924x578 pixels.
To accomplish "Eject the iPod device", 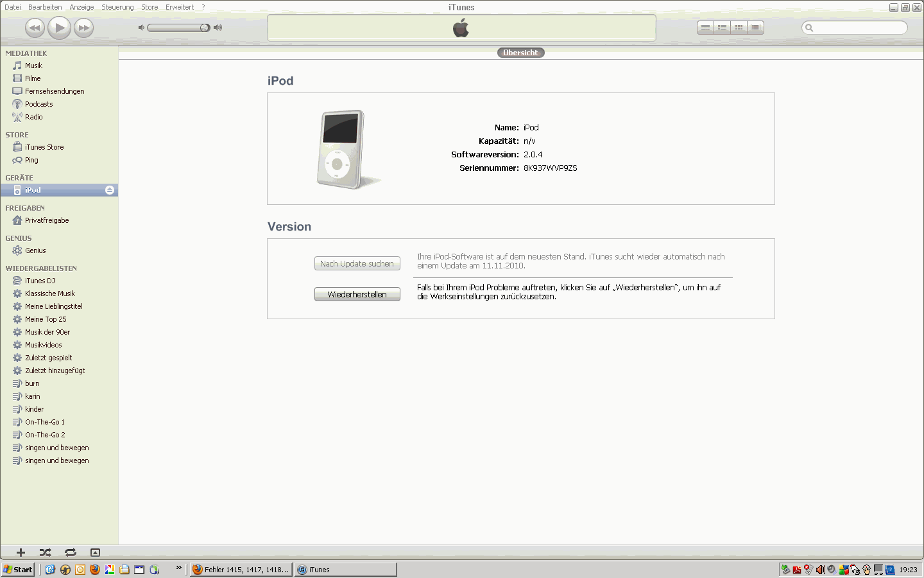I will (110, 190).
